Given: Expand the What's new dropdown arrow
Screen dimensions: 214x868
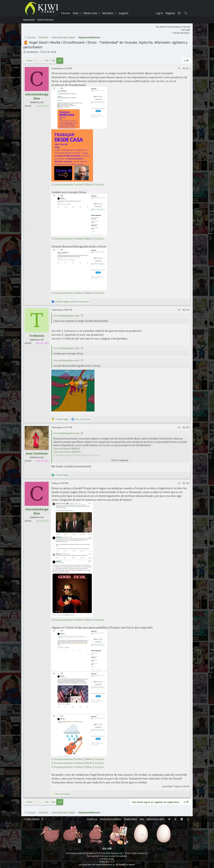Looking at the screenshot, I should 99,13.
